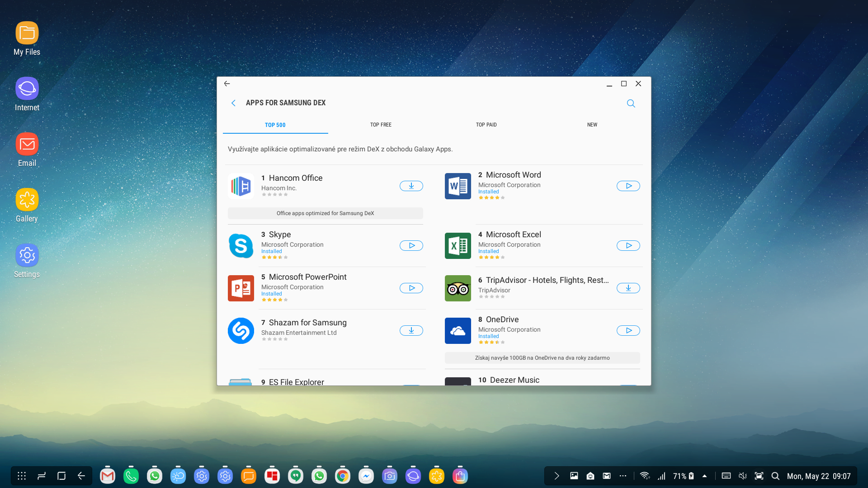Screen dimensions: 868x488
Task: Download Hancom Office
Action: (x=411, y=186)
